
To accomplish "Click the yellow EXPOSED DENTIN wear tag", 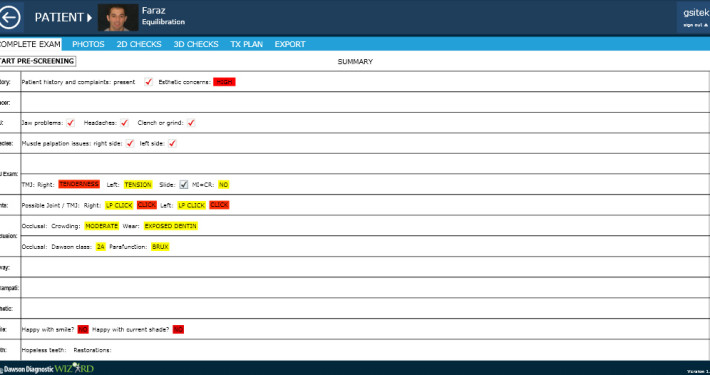I will click(171, 226).
